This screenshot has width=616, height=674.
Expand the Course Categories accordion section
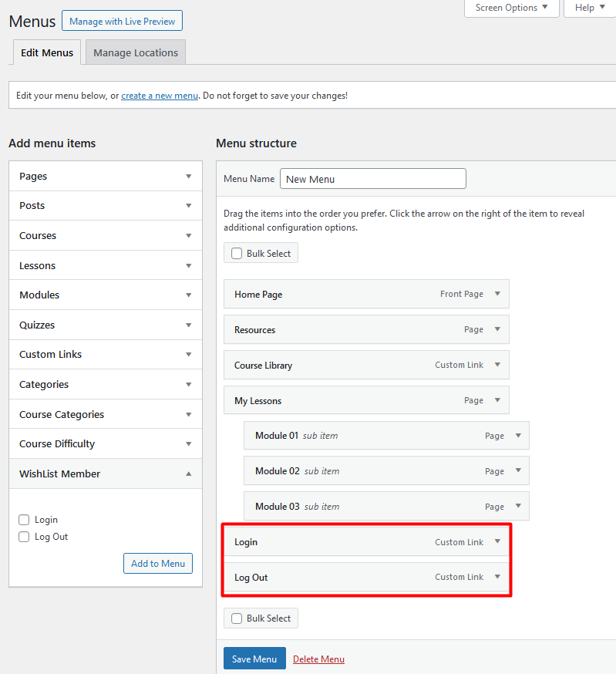click(106, 414)
